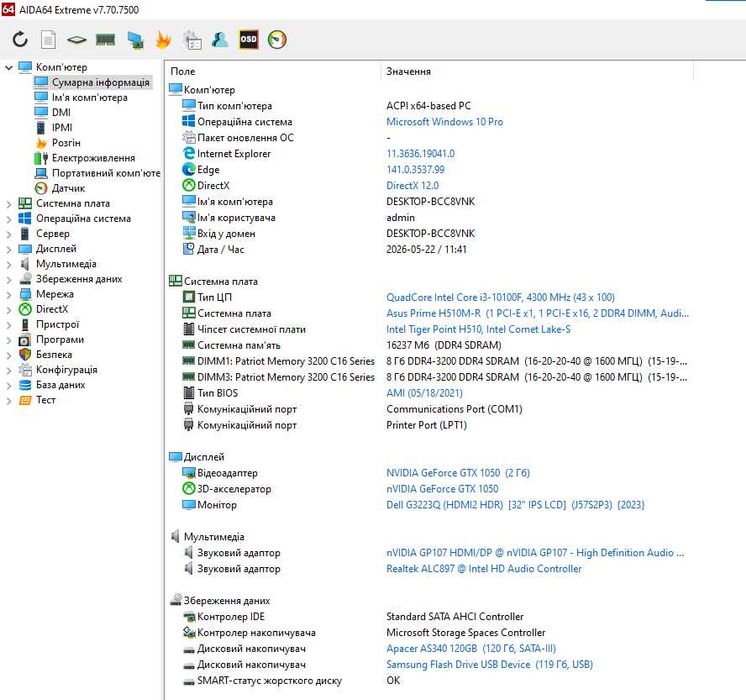Viewport: 746px width, 700px height.
Task: Open the Samsung Flash Drive USB Device link
Action: coord(490,665)
